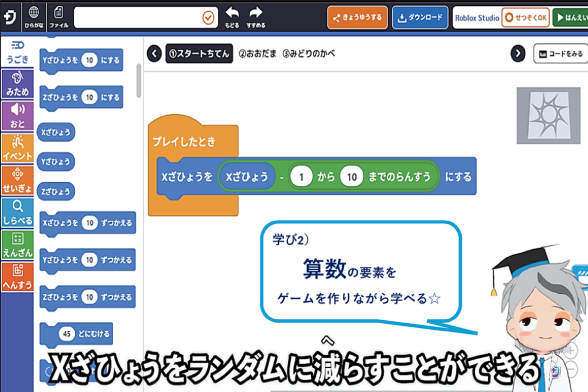Click the app logo icon at top-left

tap(10, 17)
